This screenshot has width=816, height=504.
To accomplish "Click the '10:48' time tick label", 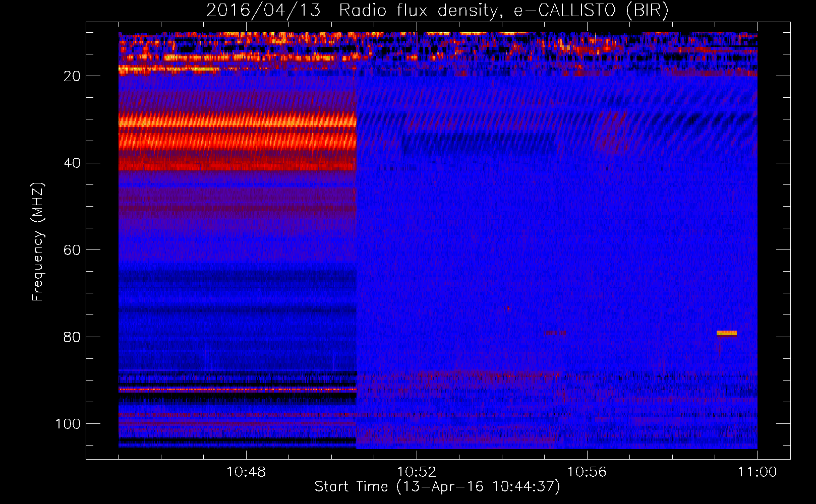I will [x=246, y=472].
